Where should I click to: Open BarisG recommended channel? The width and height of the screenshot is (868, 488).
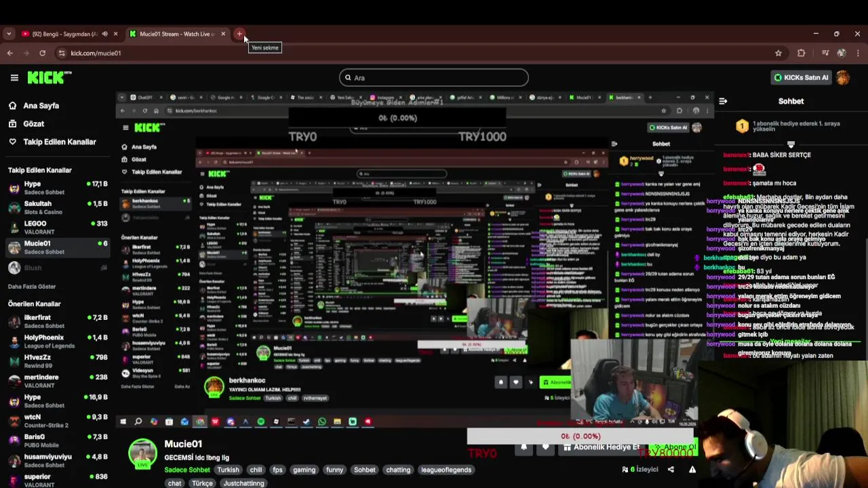coord(57,441)
